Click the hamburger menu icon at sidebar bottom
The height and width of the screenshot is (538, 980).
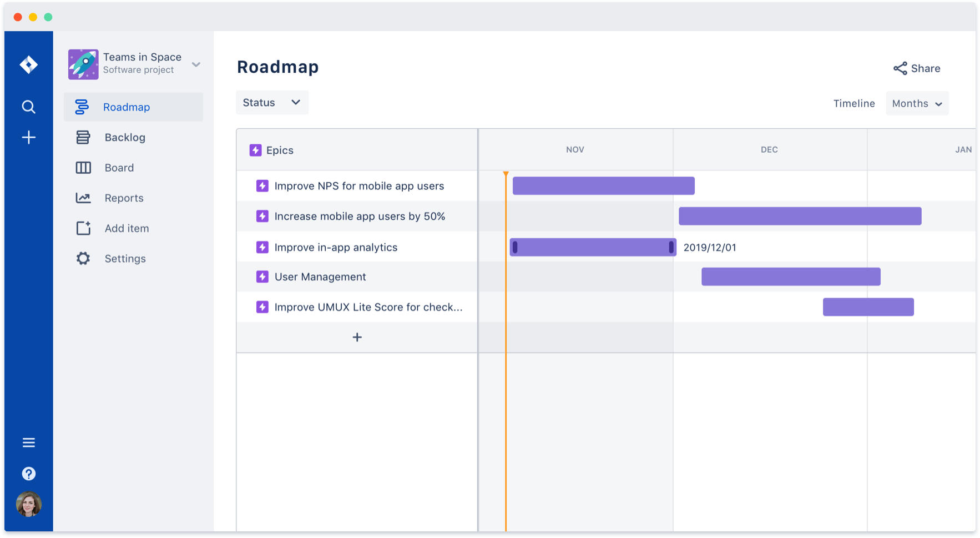28,442
